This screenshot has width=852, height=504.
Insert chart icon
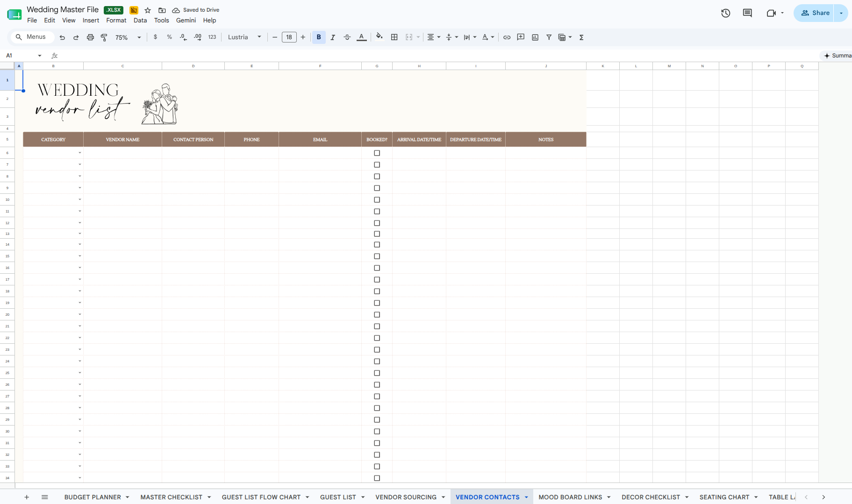[535, 37]
